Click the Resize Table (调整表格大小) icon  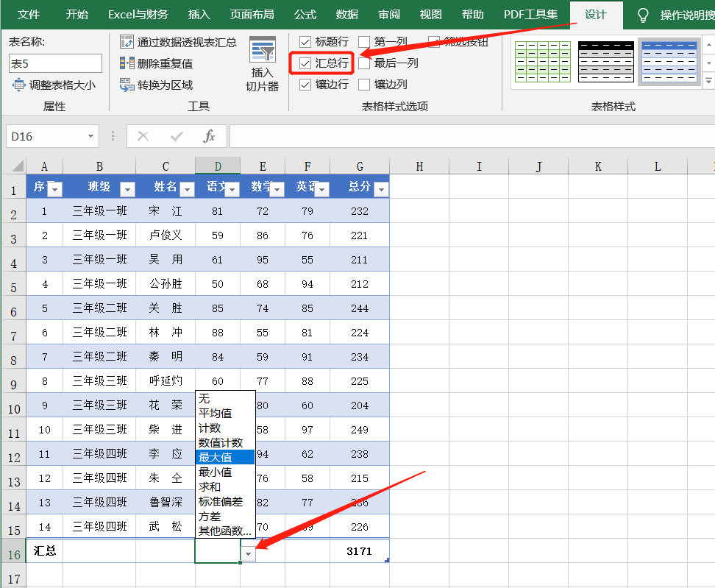[19, 85]
